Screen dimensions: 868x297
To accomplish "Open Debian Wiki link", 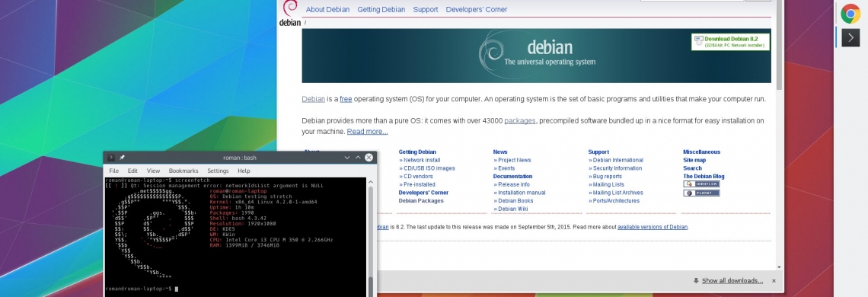I will point(512,209).
